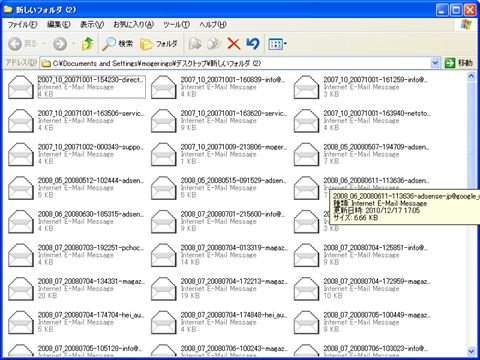
Task: Select mail icon for 20080704-125851-info
Action: click(306, 256)
